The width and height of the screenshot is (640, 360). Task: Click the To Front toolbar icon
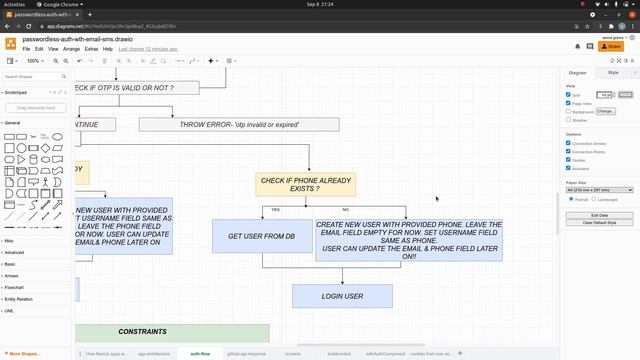point(118,61)
